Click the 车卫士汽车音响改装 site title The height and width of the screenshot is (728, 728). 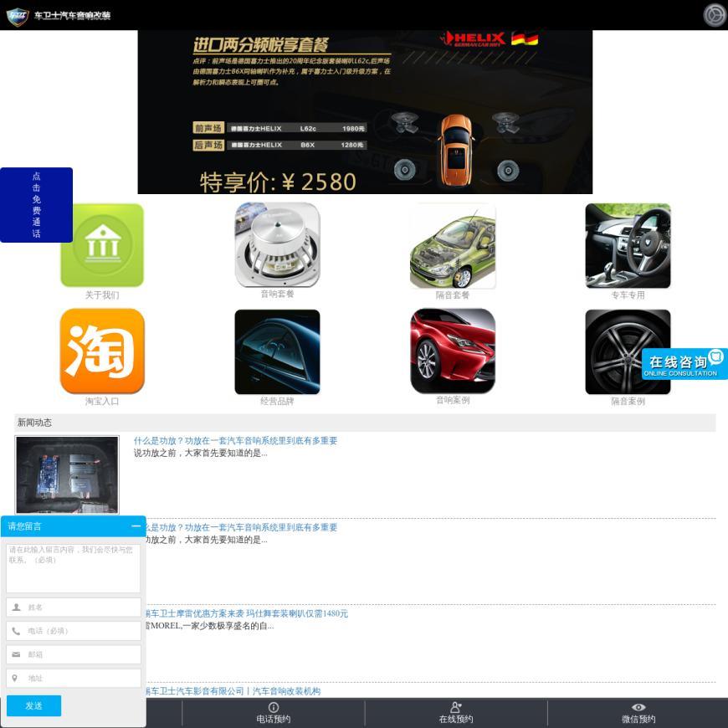(73, 15)
